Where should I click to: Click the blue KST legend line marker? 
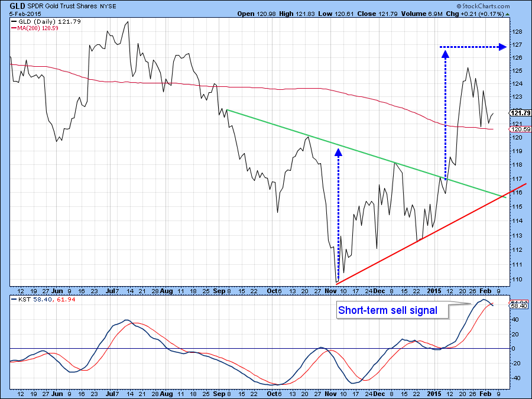[14, 299]
